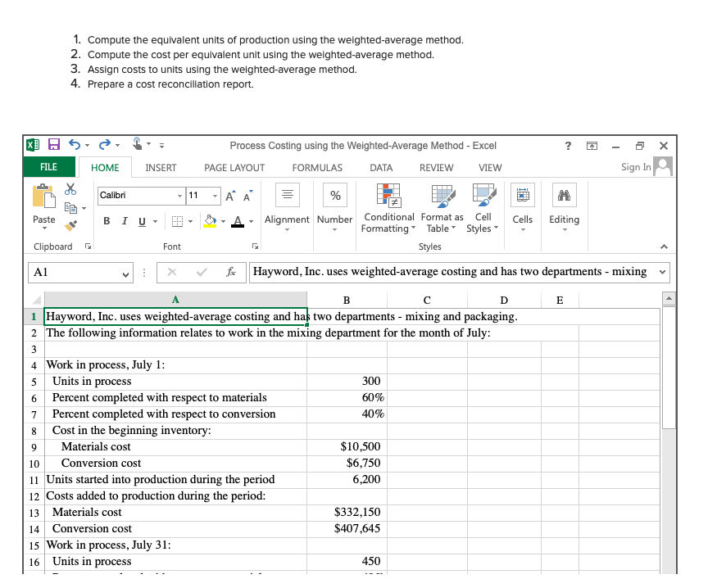Open the Cells group icon
Viewport: 717px width, 588px height.
(x=523, y=195)
